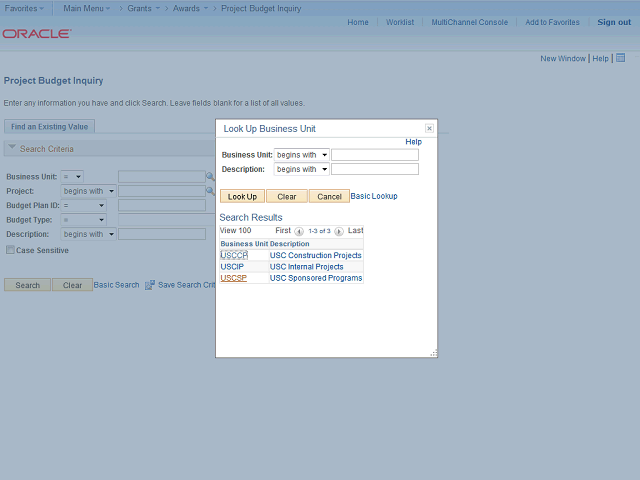Click the Cancel button
Image resolution: width=640 pixels, height=480 pixels.
pyautogui.click(x=329, y=196)
